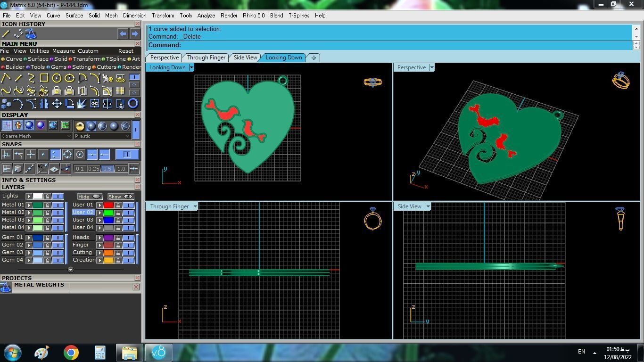
Task: Toggle visibility switch of Lights layer
Action: point(58,196)
